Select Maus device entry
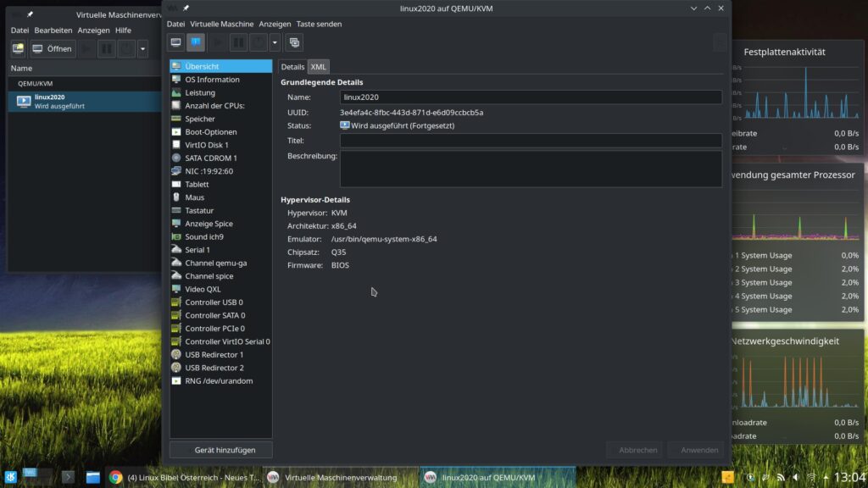The image size is (868, 488). pos(221,197)
